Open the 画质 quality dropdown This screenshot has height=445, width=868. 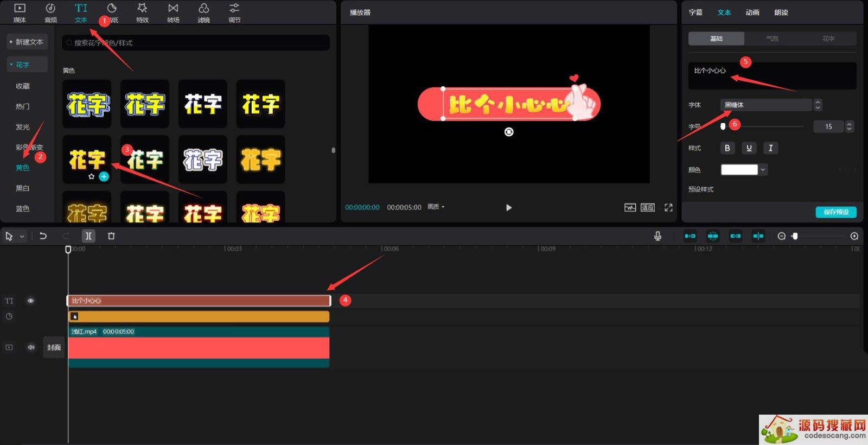[436, 207]
